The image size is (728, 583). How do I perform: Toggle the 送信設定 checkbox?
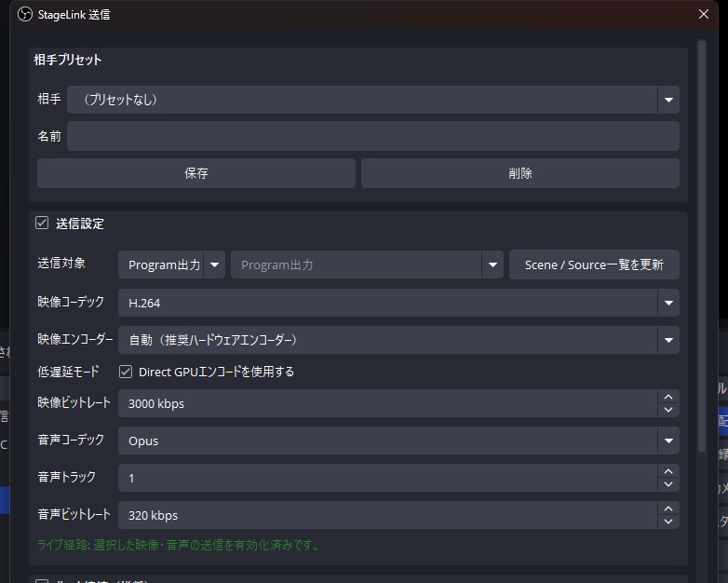pyautogui.click(x=42, y=223)
